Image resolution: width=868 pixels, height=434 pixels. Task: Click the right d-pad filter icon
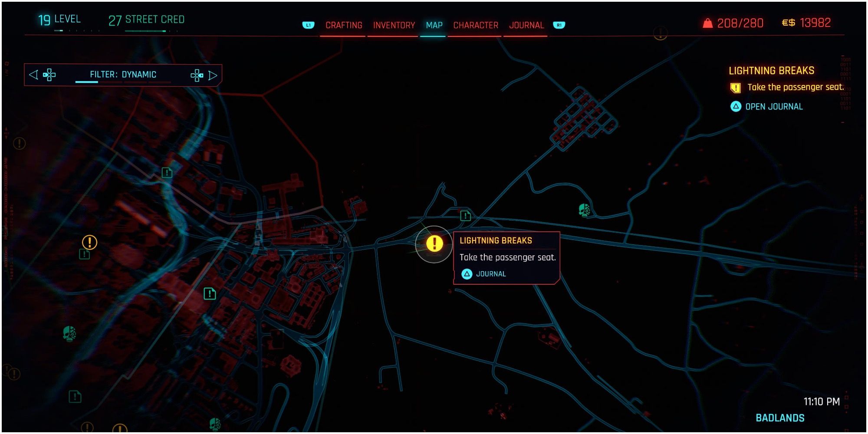point(197,76)
